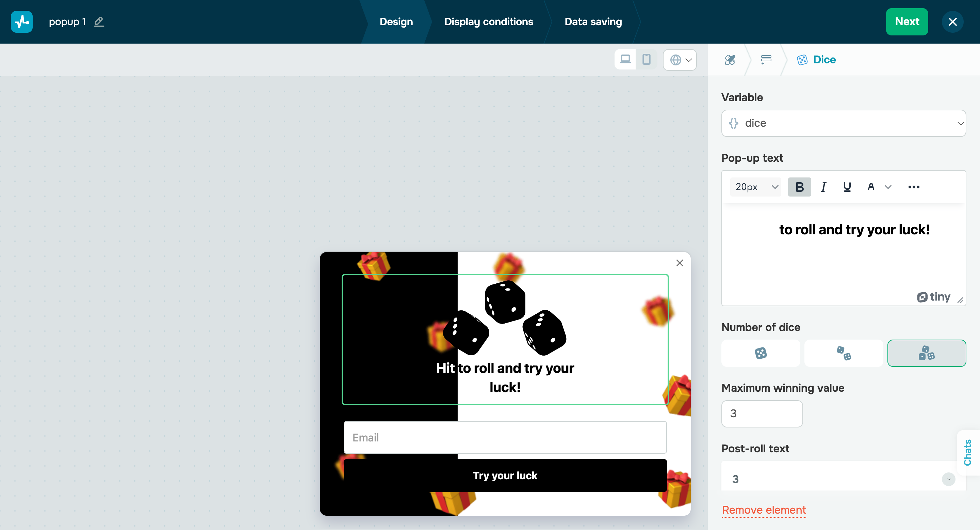This screenshot has height=530, width=980.
Task: Click the green Next button
Action: coord(906,22)
